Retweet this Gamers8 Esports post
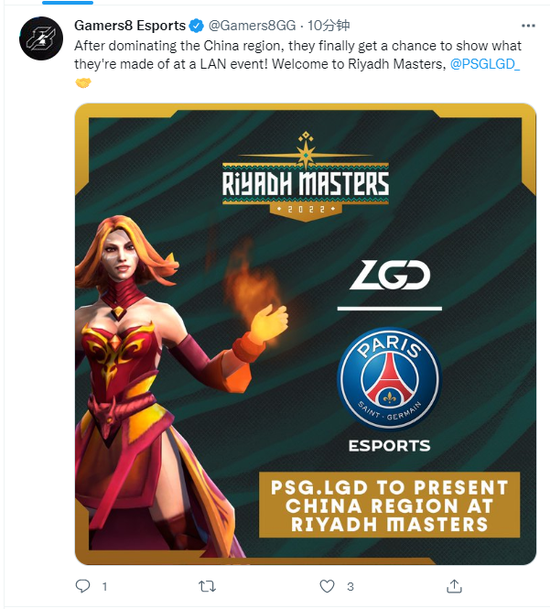The height and width of the screenshot is (609, 550). coord(207,586)
